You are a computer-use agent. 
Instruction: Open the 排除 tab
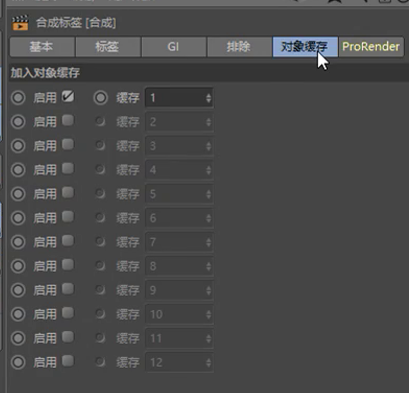click(x=239, y=47)
